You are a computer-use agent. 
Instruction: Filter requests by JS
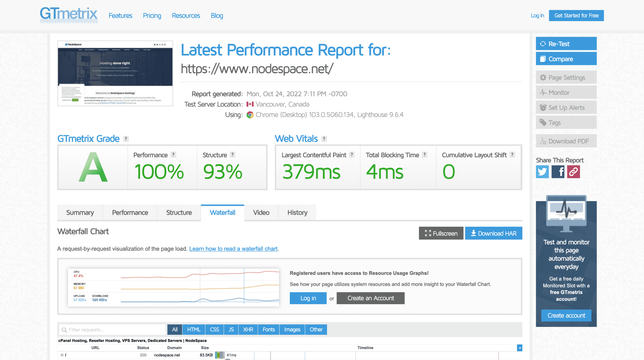click(231, 330)
